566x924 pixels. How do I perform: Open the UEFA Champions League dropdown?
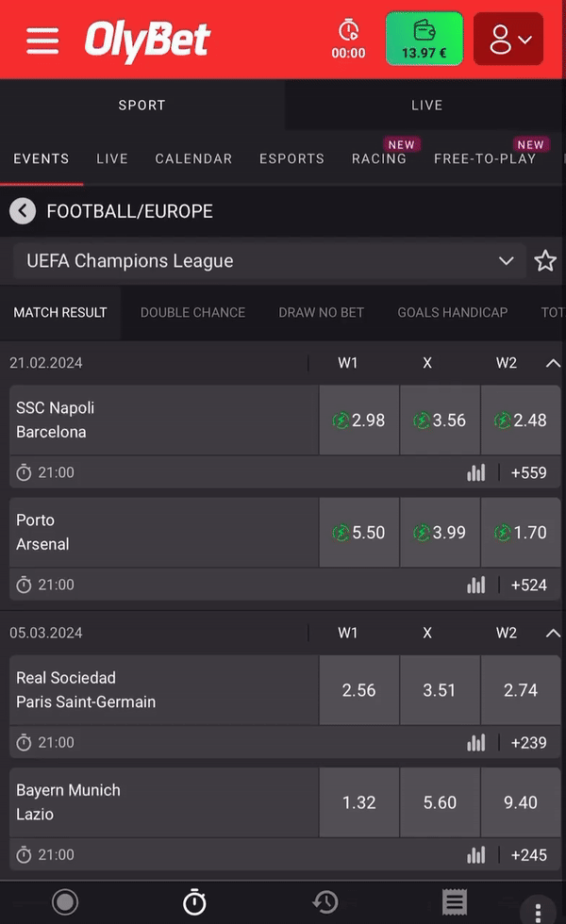[x=270, y=261]
